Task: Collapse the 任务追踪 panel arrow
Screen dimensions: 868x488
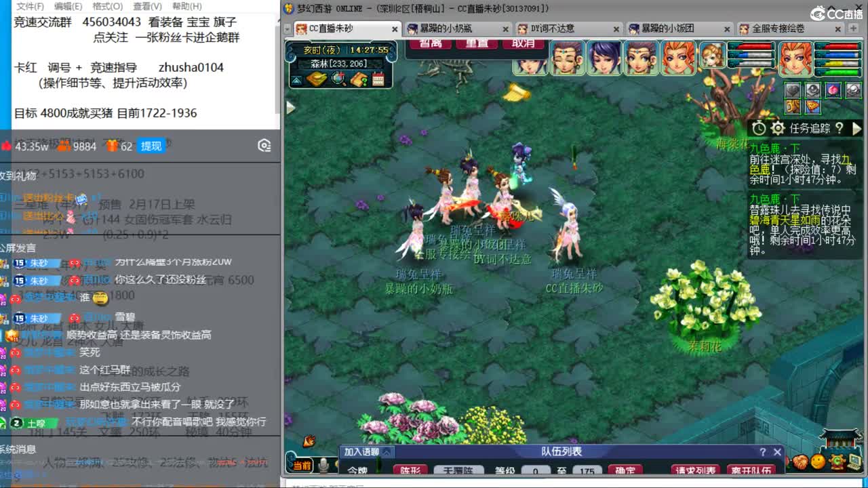Action: (x=856, y=128)
